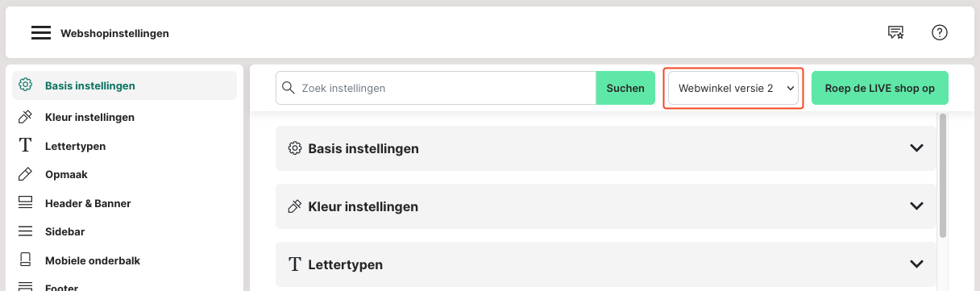Open the hamburger menu icon
The height and width of the screenshot is (291, 980).
[41, 33]
